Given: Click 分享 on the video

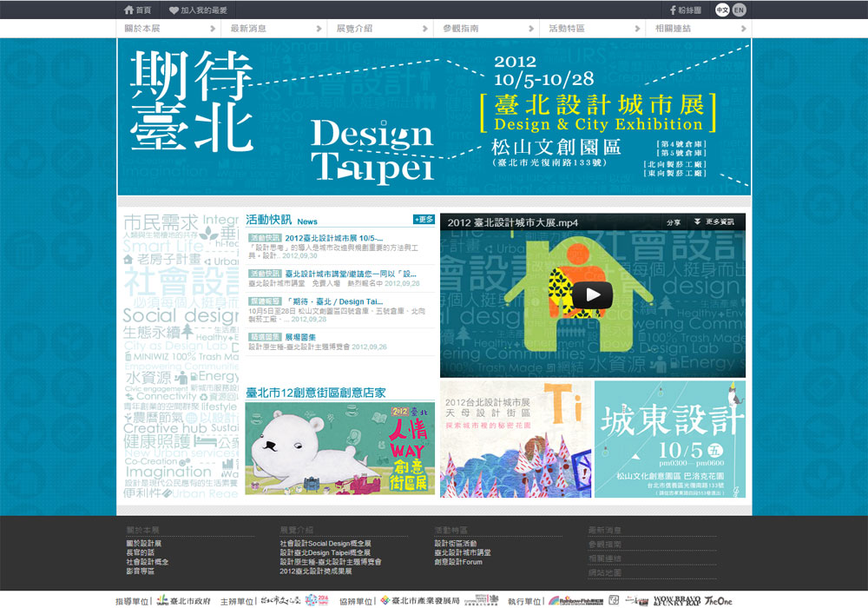Looking at the screenshot, I should click(674, 222).
